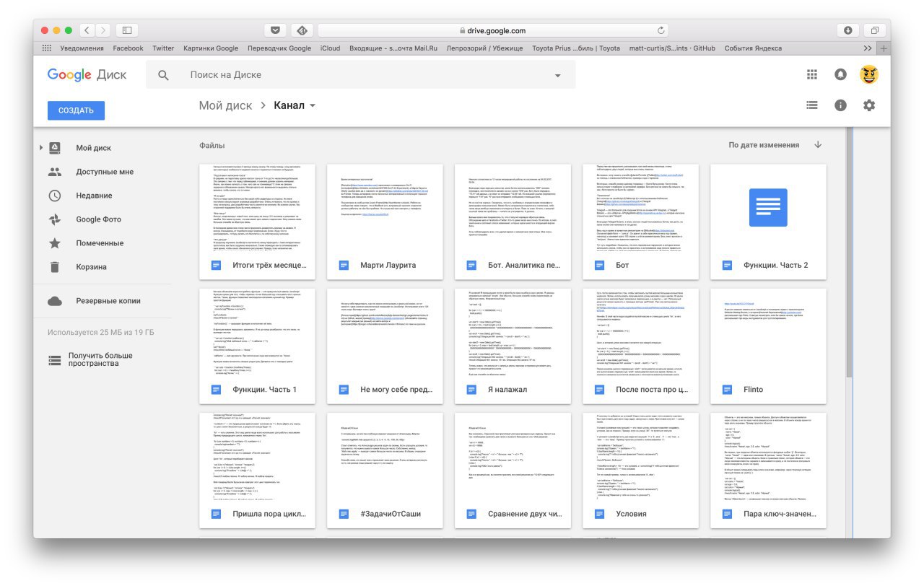
Task: Click Safari forward navigation arrow
Action: (x=103, y=30)
